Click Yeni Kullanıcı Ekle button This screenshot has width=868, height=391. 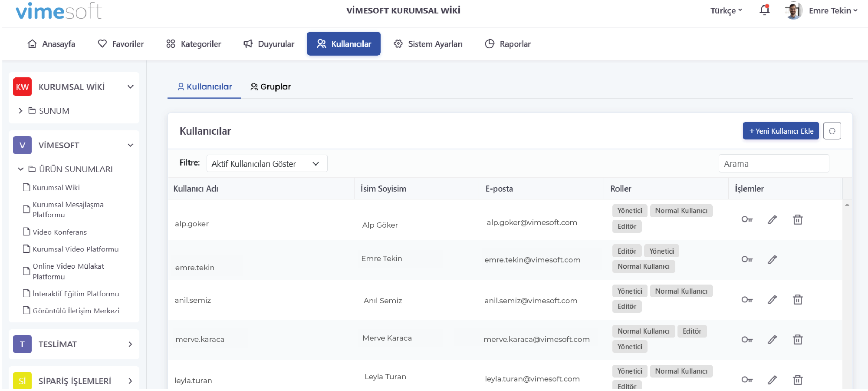point(781,131)
